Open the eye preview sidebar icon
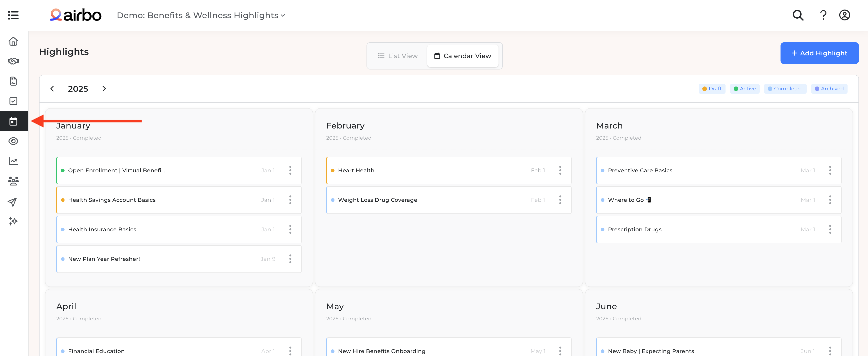The height and width of the screenshot is (356, 868). coord(13,141)
